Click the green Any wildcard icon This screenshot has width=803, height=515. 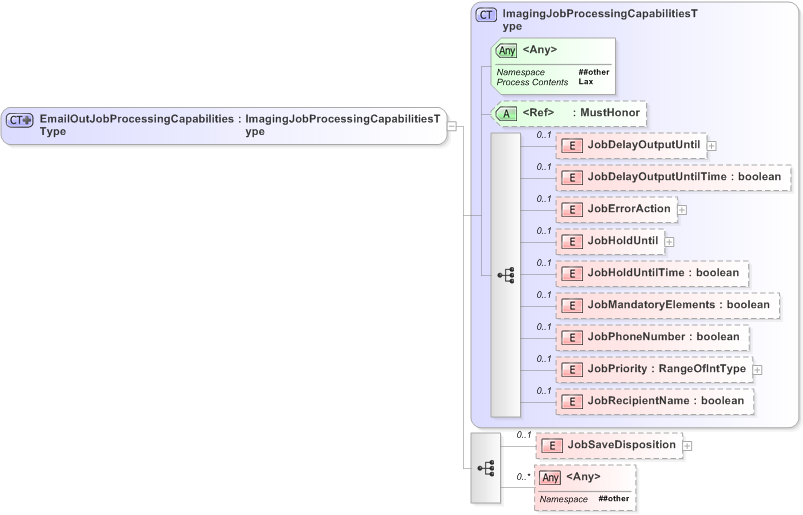[507, 50]
